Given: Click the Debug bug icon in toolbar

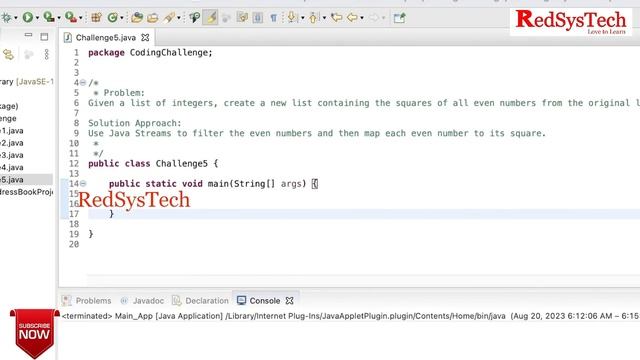Looking at the screenshot, I should (6, 18).
